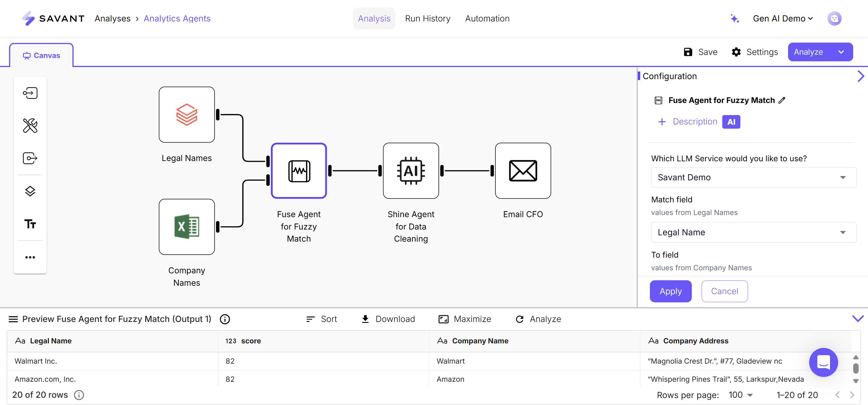
Task: Select the Magnolia Crest Dr. address cell
Action: coord(745,361)
